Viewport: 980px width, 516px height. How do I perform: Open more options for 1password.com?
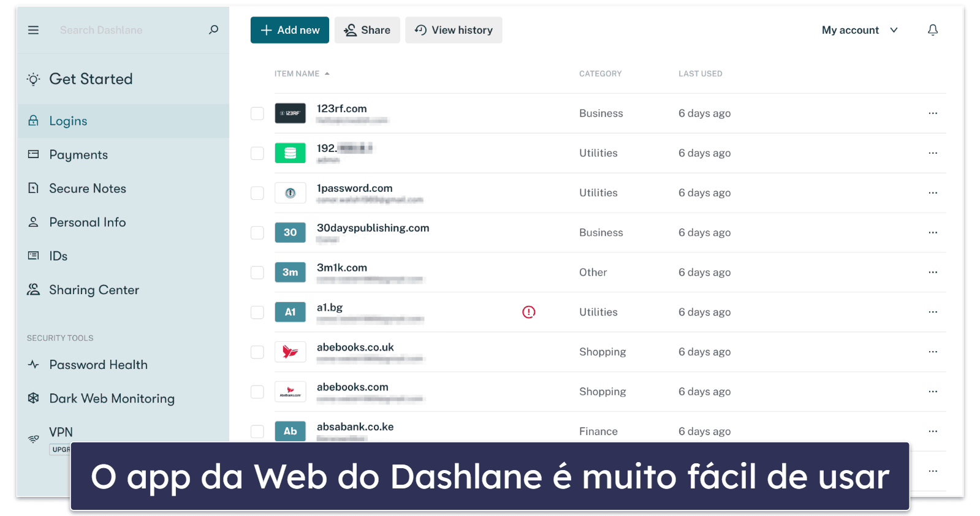click(932, 193)
